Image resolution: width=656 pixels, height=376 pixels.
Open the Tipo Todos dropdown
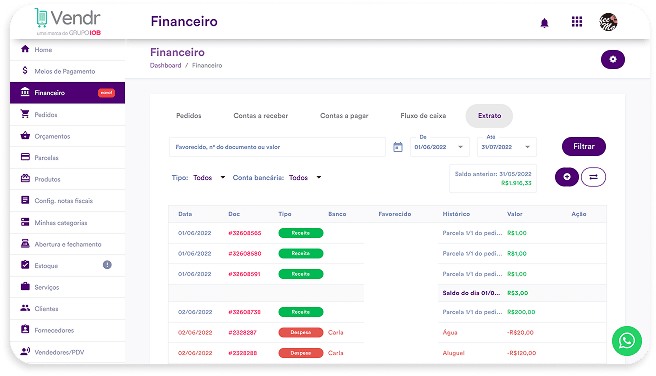(209, 178)
